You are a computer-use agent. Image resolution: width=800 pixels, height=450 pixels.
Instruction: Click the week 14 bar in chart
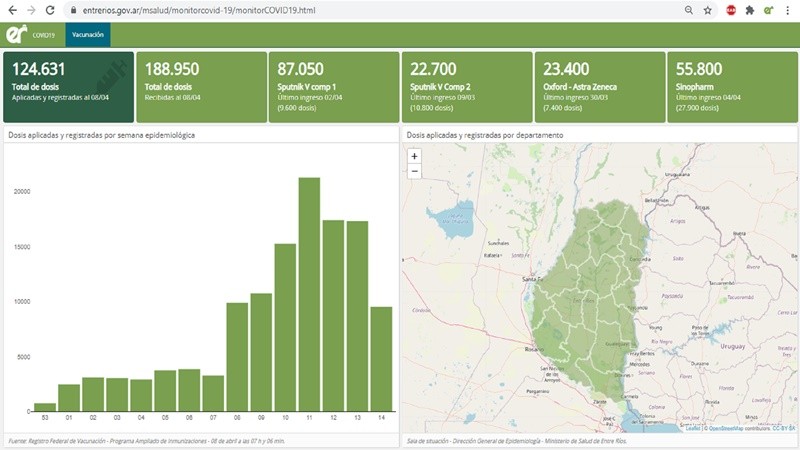click(381, 358)
